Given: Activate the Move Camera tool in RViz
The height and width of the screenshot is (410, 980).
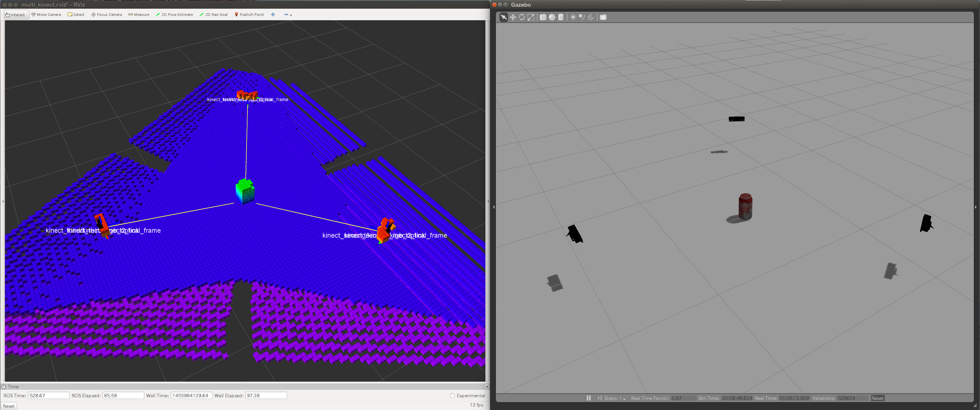Looking at the screenshot, I should pos(46,14).
